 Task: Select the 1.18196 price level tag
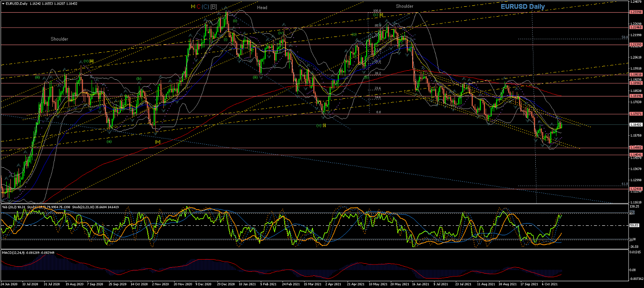[x=636, y=96]
